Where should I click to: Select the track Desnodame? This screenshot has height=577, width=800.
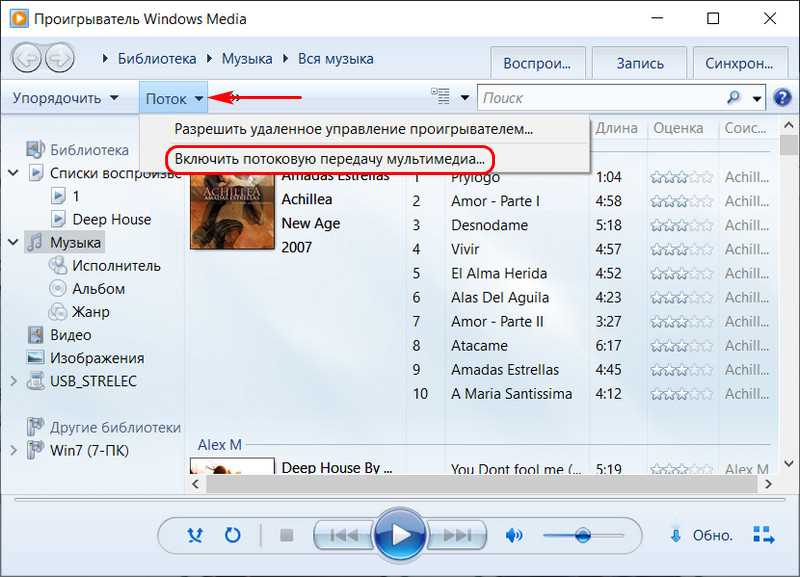pos(489,225)
